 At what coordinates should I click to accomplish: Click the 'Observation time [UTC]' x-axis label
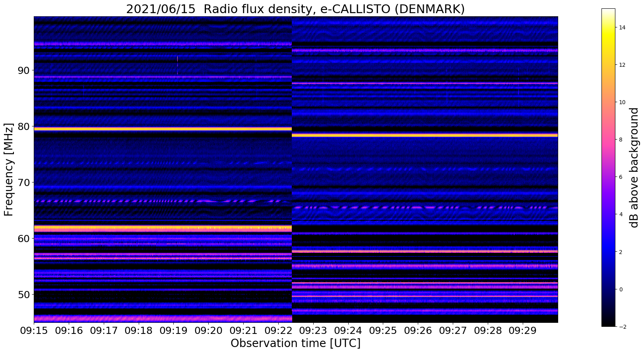[295, 343]
